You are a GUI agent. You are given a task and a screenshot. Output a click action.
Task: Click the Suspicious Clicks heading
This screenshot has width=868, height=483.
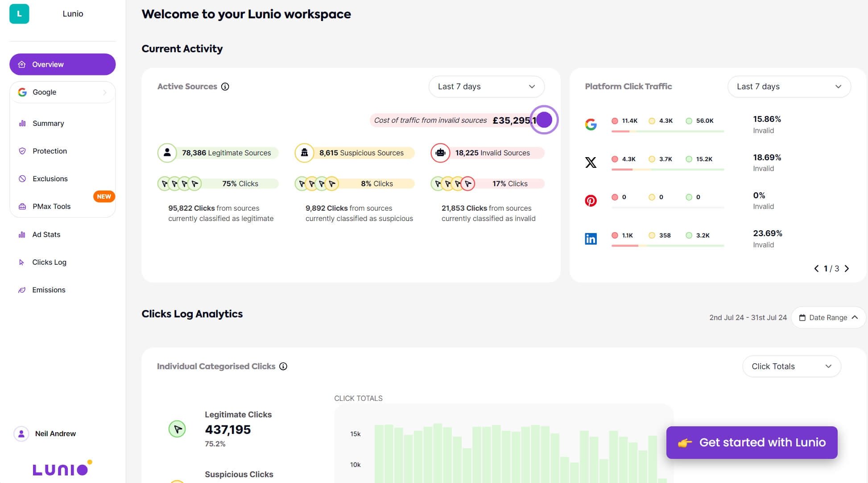(239, 474)
